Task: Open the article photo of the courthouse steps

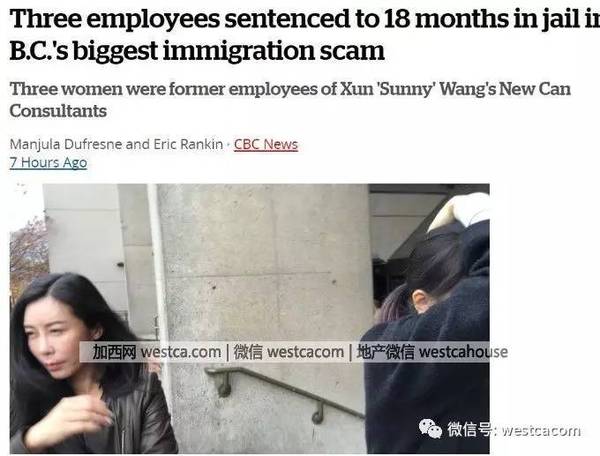Action: [x=249, y=319]
